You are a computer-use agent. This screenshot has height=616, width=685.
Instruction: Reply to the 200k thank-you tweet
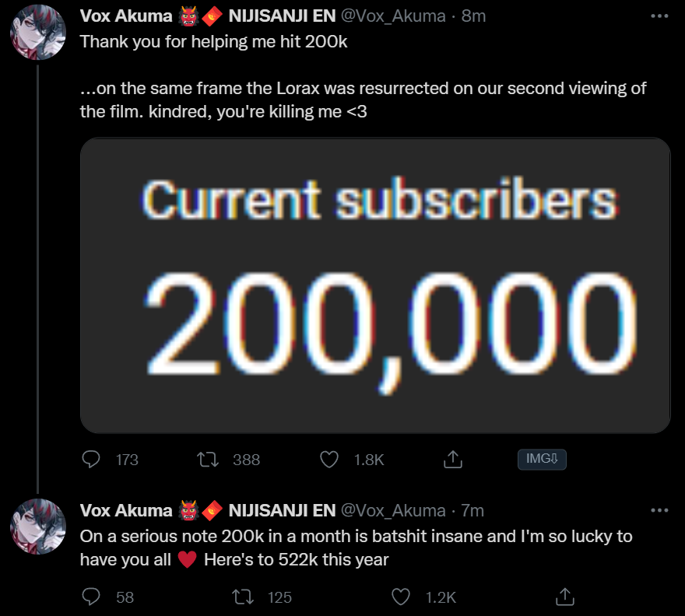point(91,460)
